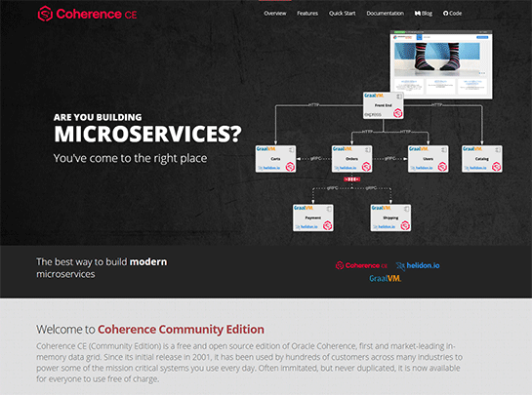Image resolution: width=532 pixels, height=395 pixels.
Task: Click the Catalog service box
Action: point(482,159)
